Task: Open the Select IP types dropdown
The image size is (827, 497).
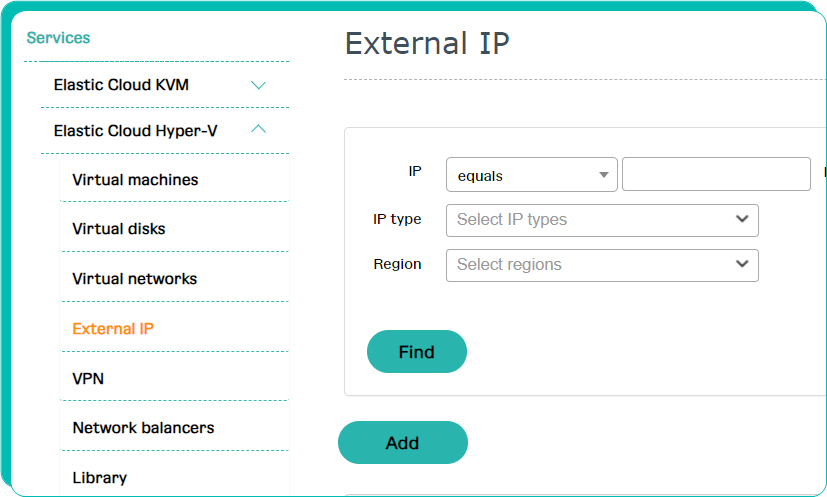Action: pyautogui.click(x=602, y=220)
